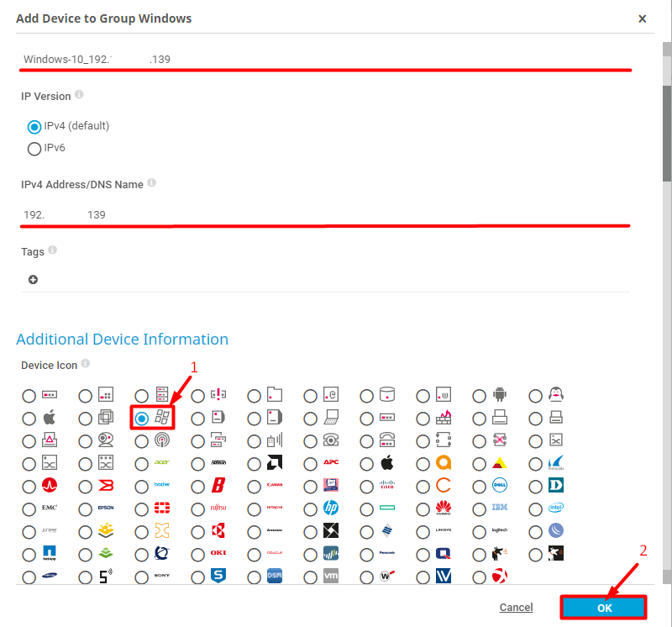Select the Windows logo device icon

(162, 417)
